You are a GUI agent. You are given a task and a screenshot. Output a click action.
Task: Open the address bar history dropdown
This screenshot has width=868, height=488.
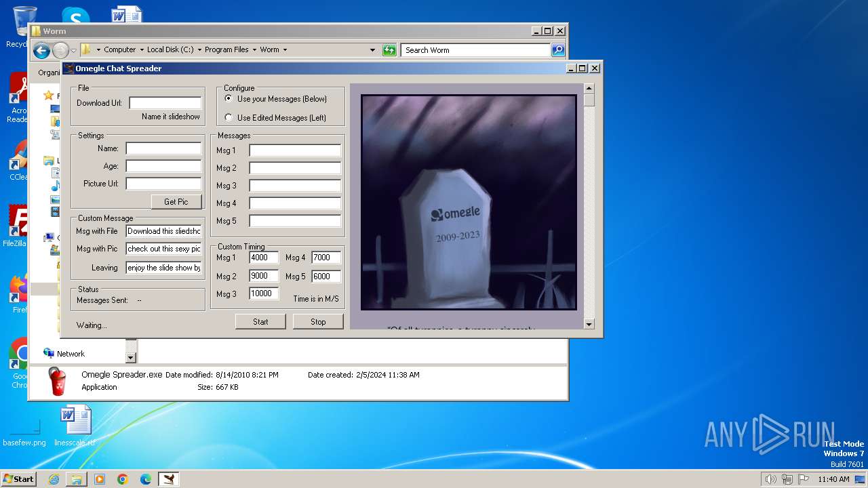click(372, 50)
